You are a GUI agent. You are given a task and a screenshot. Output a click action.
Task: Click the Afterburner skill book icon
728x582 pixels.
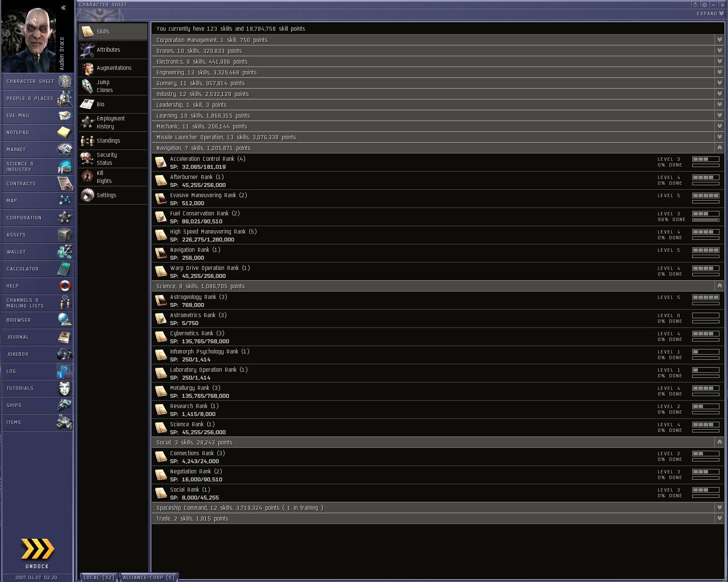click(161, 181)
